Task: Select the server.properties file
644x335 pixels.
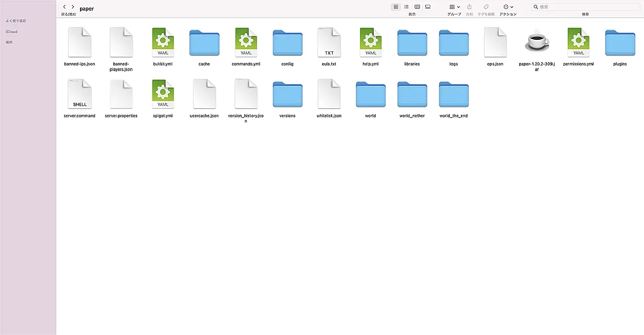Action: (x=121, y=94)
